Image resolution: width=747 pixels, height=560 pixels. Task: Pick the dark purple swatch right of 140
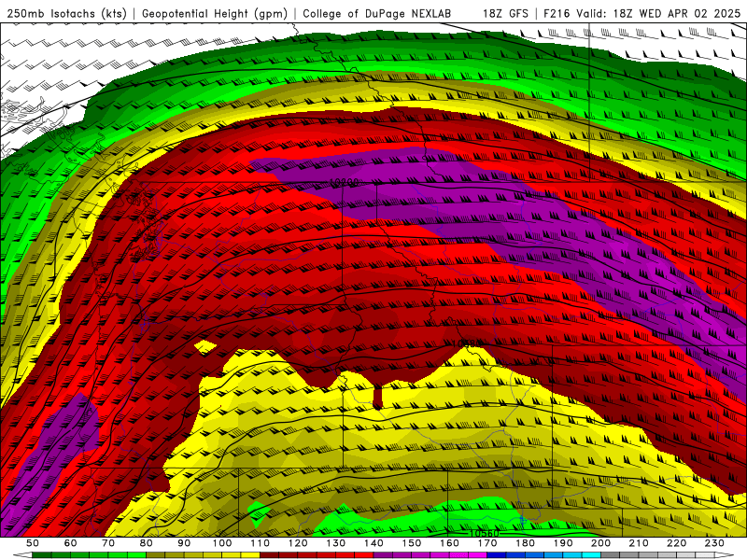click(383, 555)
